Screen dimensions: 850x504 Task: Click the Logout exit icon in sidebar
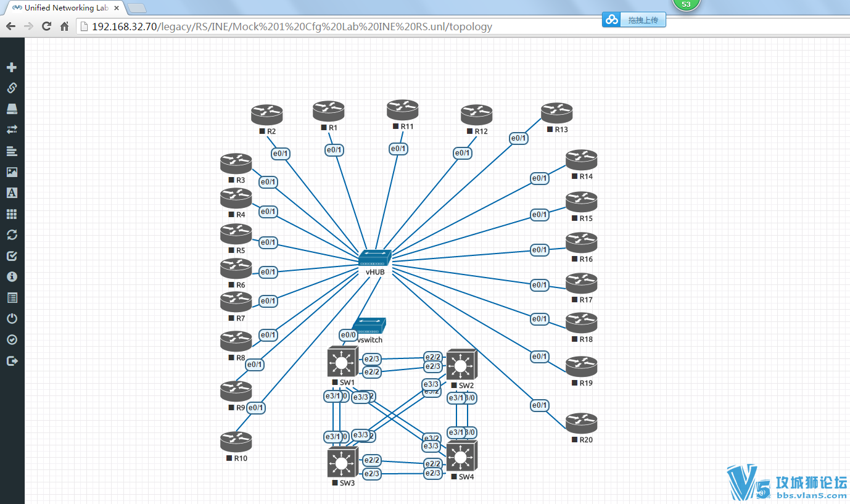pyautogui.click(x=12, y=361)
